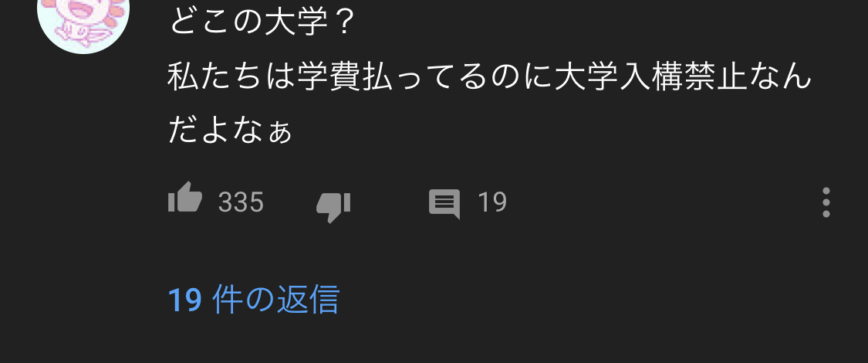Click 払ってるのに in the comment text
Screen dimensions: 868x363
pyautogui.click(x=456, y=77)
